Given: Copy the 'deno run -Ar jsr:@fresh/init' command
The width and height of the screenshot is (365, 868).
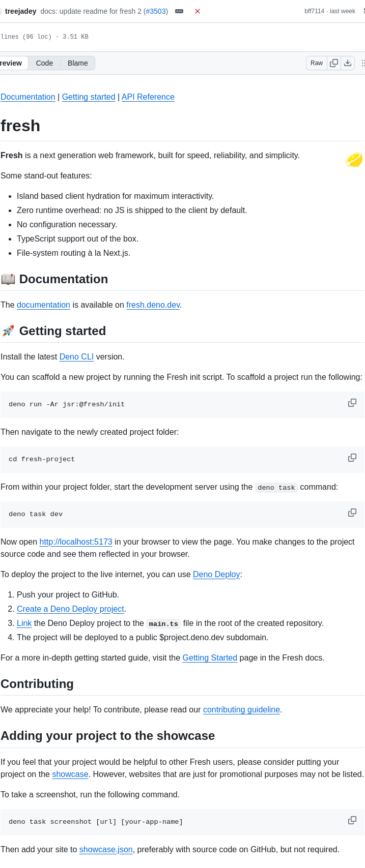Looking at the screenshot, I should [352, 403].
